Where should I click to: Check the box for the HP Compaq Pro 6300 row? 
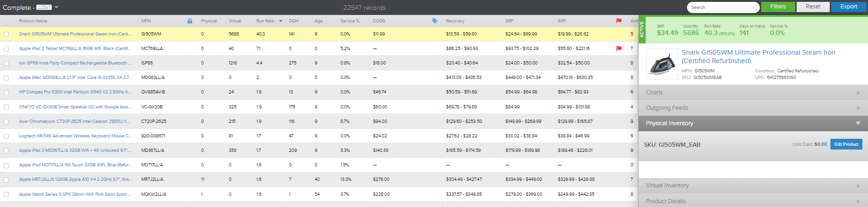click(x=7, y=93)
